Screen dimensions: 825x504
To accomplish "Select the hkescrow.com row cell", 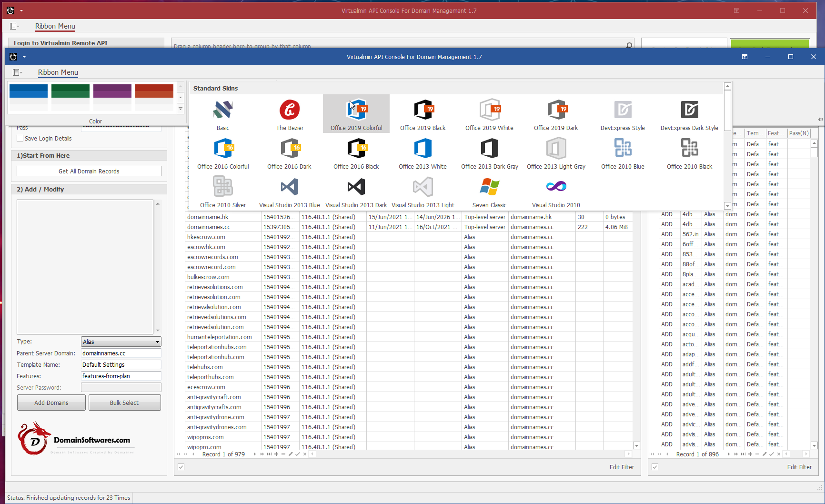I will (223, 237).
